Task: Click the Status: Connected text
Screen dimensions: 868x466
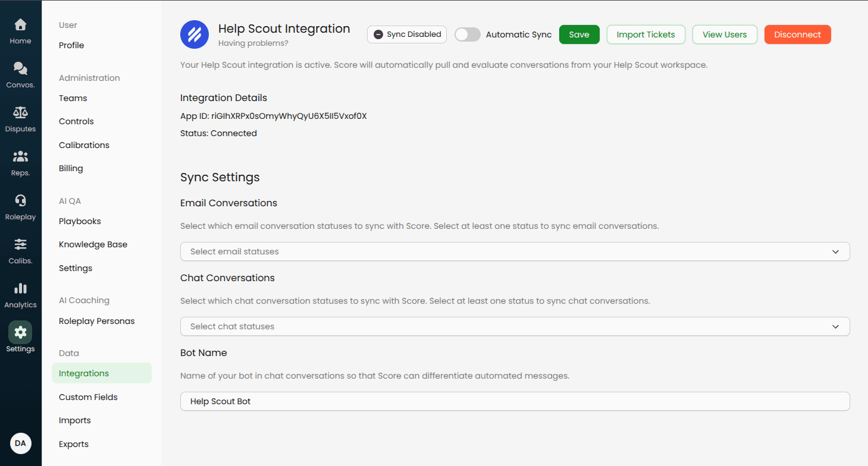Action: tap(218, 133)
